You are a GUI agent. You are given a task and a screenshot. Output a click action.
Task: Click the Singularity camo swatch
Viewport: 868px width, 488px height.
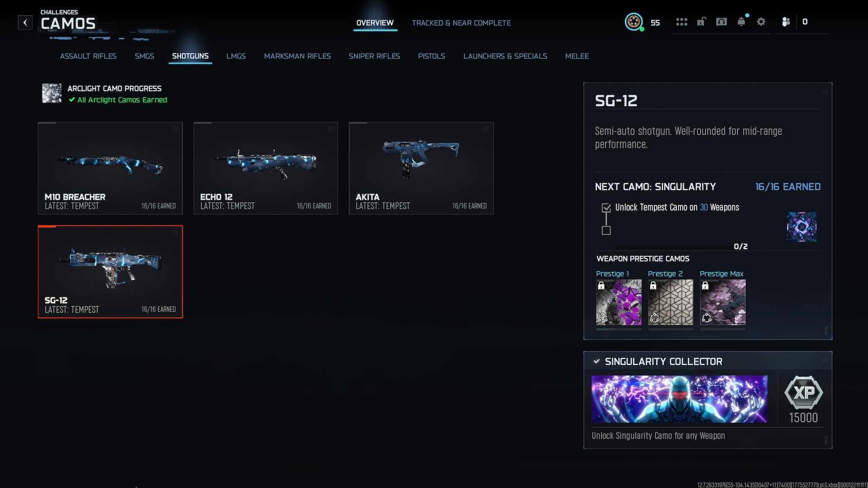801,227
